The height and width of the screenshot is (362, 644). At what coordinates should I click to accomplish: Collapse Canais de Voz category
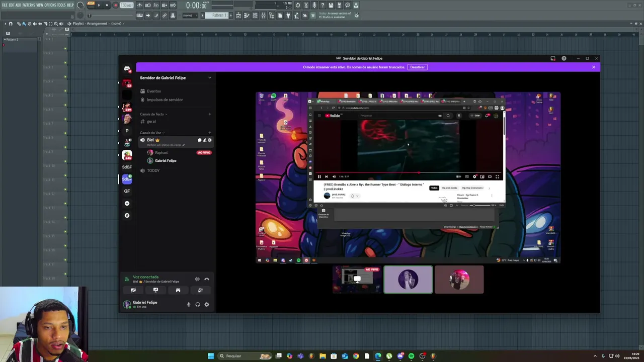152,133
